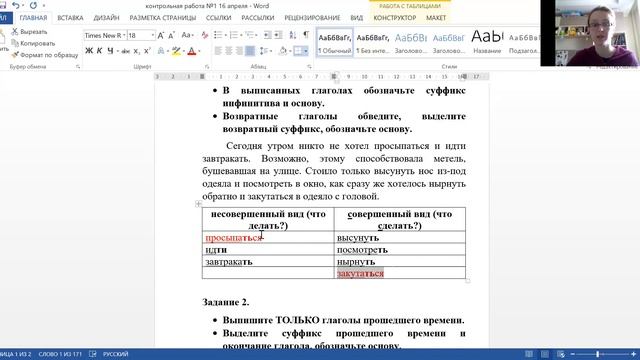Increase font size with the large A icon

pyautogui.click(x=161, y=36)
